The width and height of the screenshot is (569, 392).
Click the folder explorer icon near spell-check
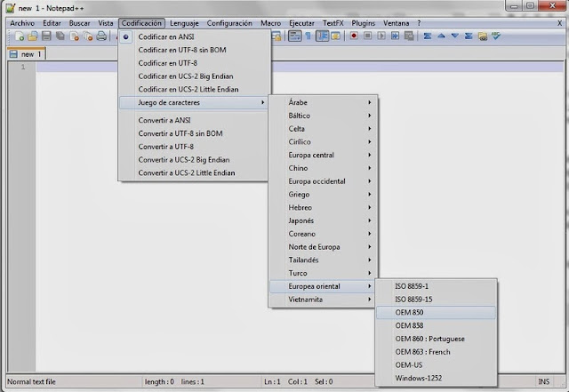483,36
